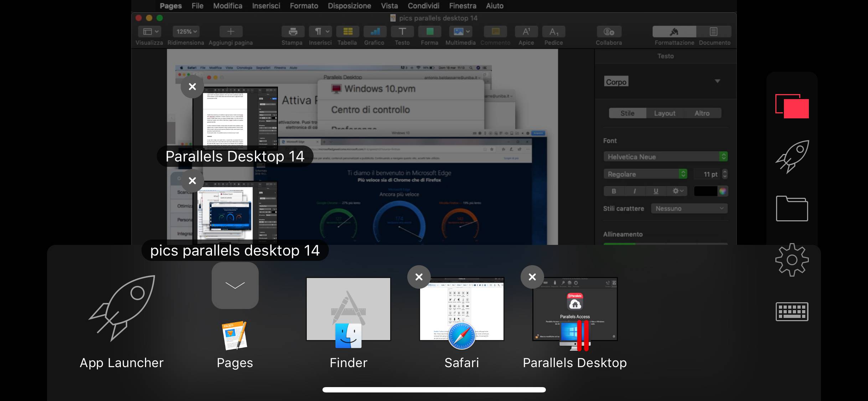Open the Regolare typeface dropdown
Image resolution: width=868 pixels, height=401 pixels.
coord(645,174)
